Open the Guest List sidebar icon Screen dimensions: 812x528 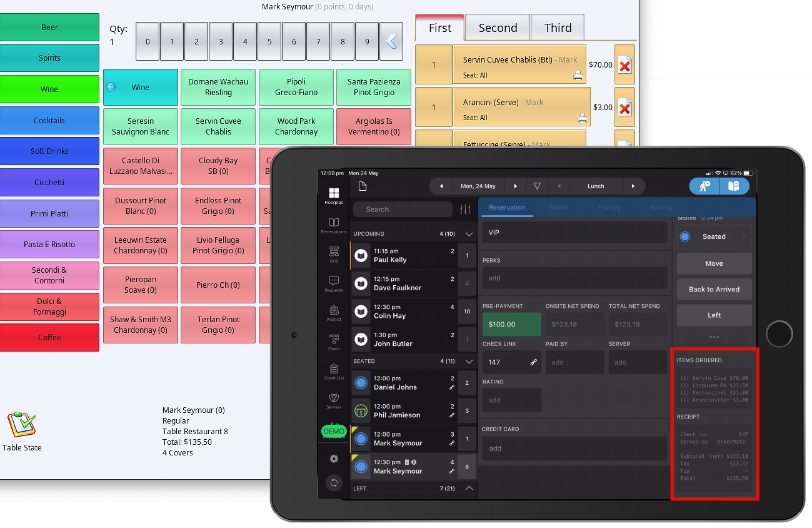(334, 369)
